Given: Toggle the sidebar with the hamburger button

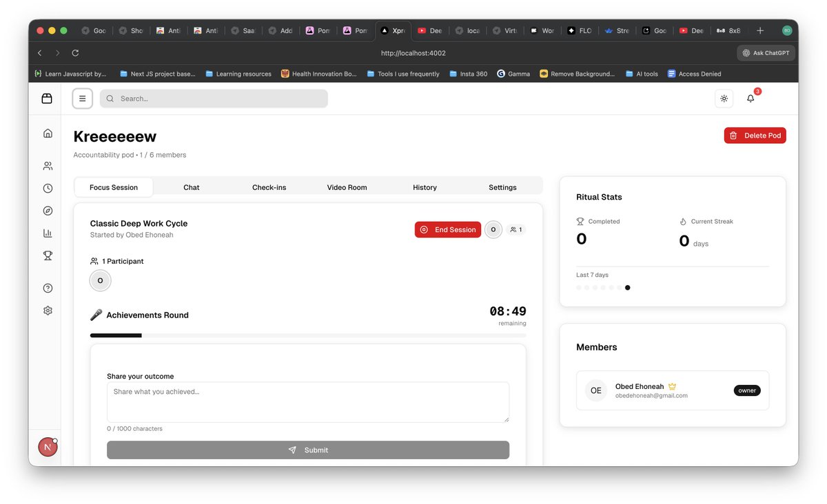Looking at the screenshot, I should (x=83, y=98).
